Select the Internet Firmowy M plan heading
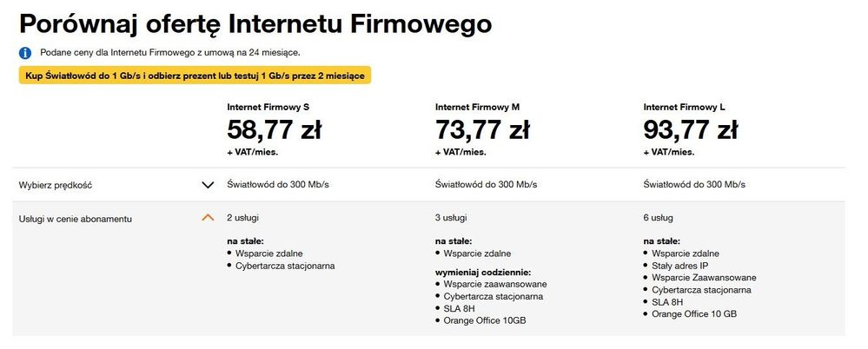This screenshot has height=349, width=868. click(x=477, y=107)
